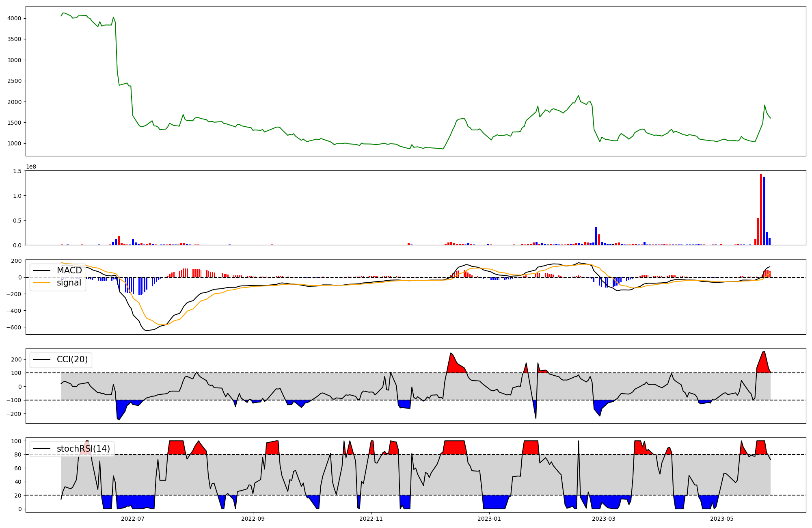Click the tallest red volume bar
This screenshot has width=812, height=528.
pyautogui.click(x=761, y=209)
